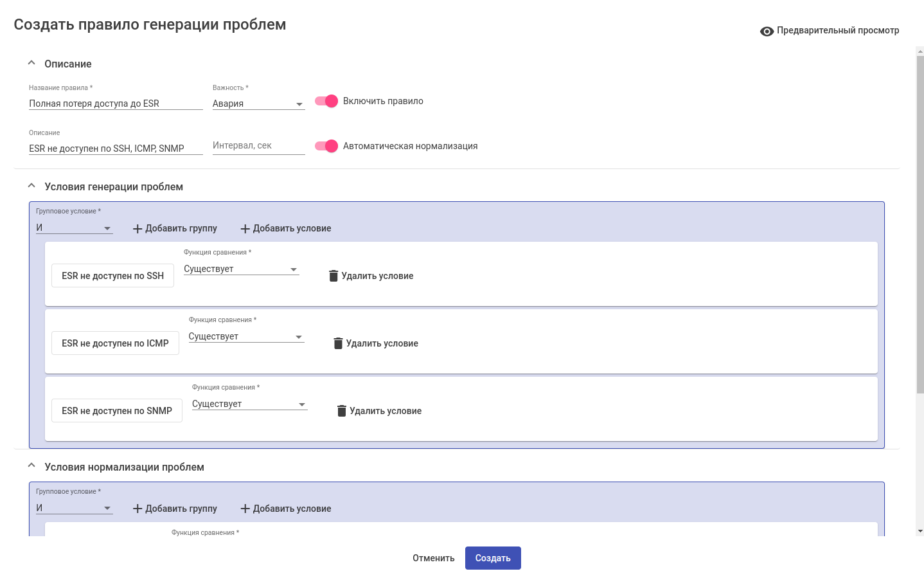Click plus icon of Добавить группу in normalization conditions
The width and height of the screenshot is (924, 578).
[x=138, y=509]
